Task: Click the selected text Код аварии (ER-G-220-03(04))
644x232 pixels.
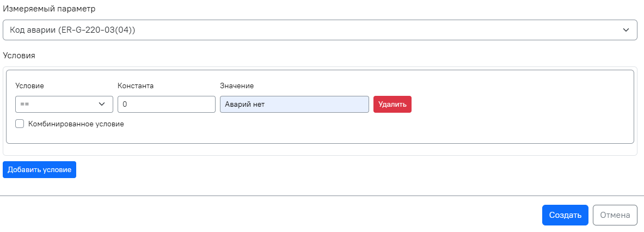Action: [x=72, y=30]
